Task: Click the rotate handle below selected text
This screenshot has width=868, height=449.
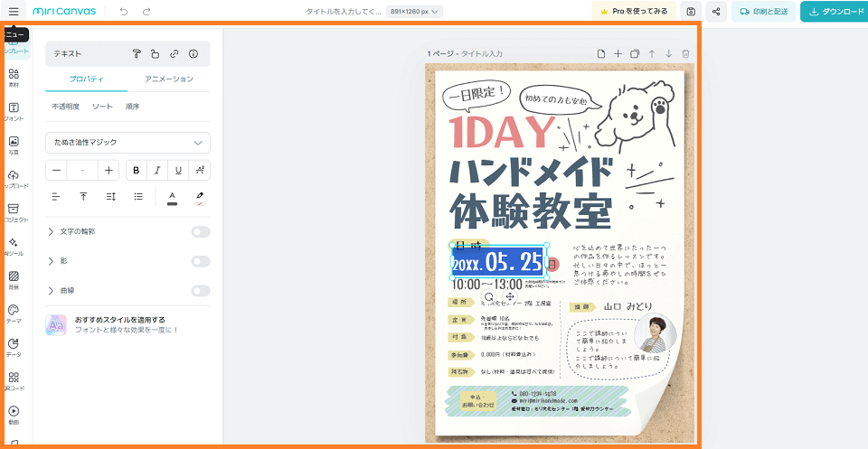Action: [489, 296]
